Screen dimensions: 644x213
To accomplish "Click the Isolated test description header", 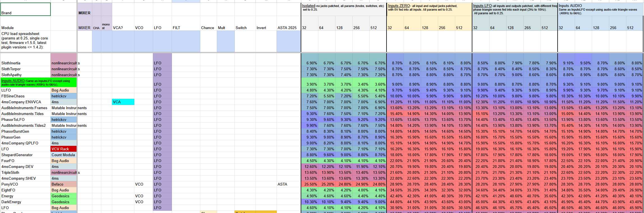I will click(x=344, y=9).
